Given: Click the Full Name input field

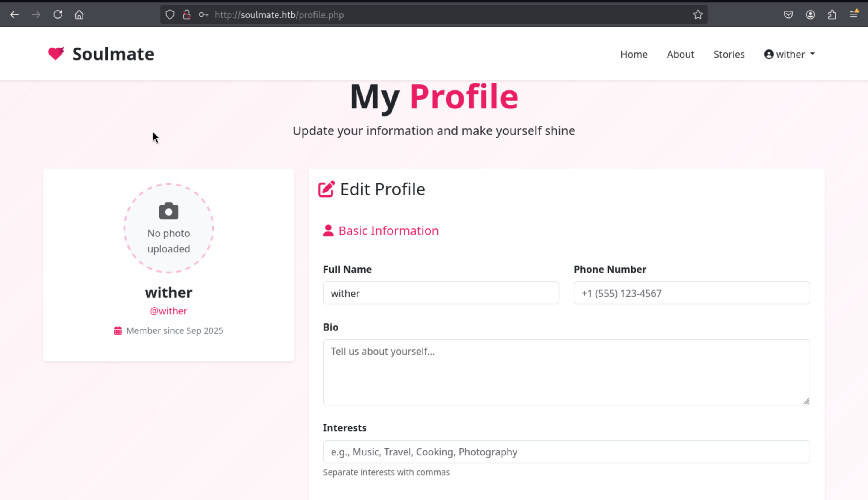Looking at the screenshot, I should click(441, 293).
